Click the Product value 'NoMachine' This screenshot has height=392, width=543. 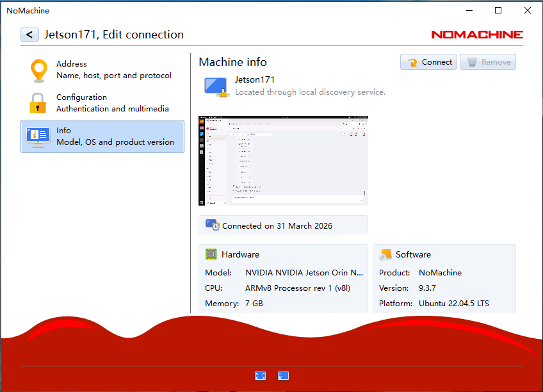coord(440,272)
